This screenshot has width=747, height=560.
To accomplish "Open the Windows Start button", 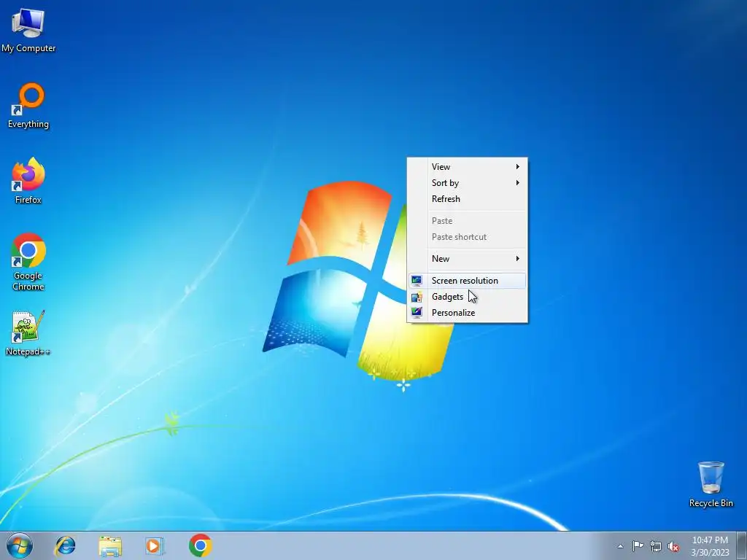I will coord(20,545).
